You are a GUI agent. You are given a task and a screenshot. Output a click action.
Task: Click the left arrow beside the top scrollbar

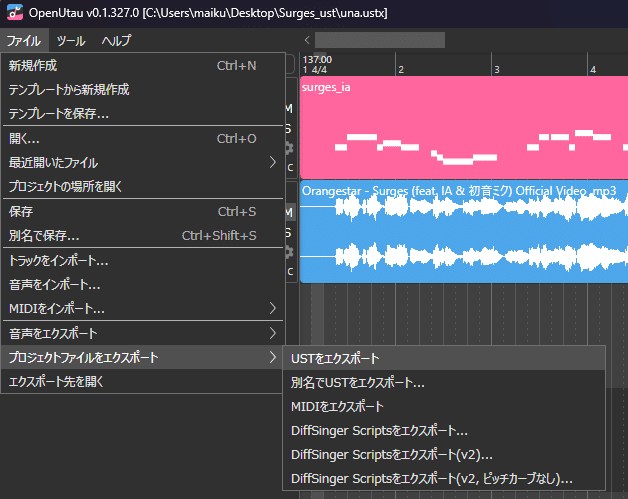307,40
